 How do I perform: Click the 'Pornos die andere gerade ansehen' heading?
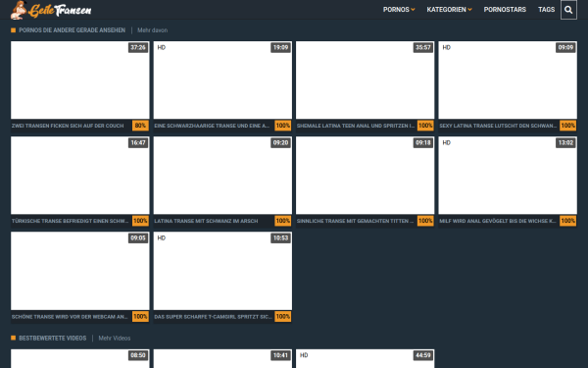click(x=72, y=30)
